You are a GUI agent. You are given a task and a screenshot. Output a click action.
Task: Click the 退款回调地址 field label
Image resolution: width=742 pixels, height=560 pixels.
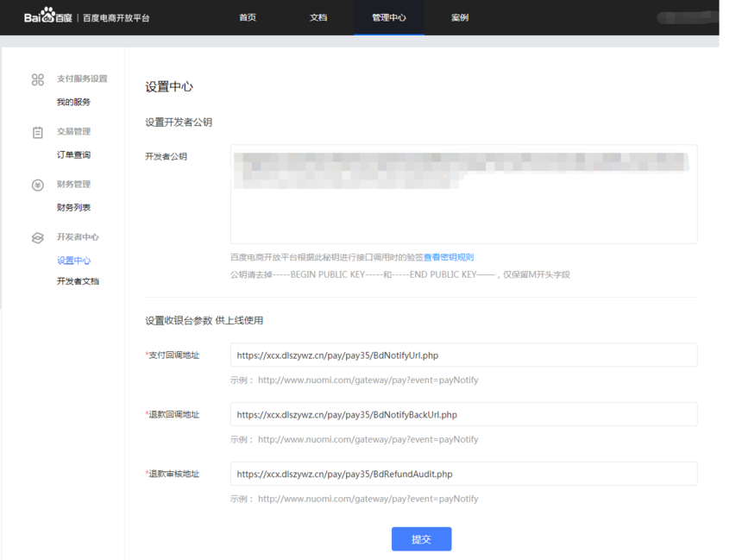[173, 414]
